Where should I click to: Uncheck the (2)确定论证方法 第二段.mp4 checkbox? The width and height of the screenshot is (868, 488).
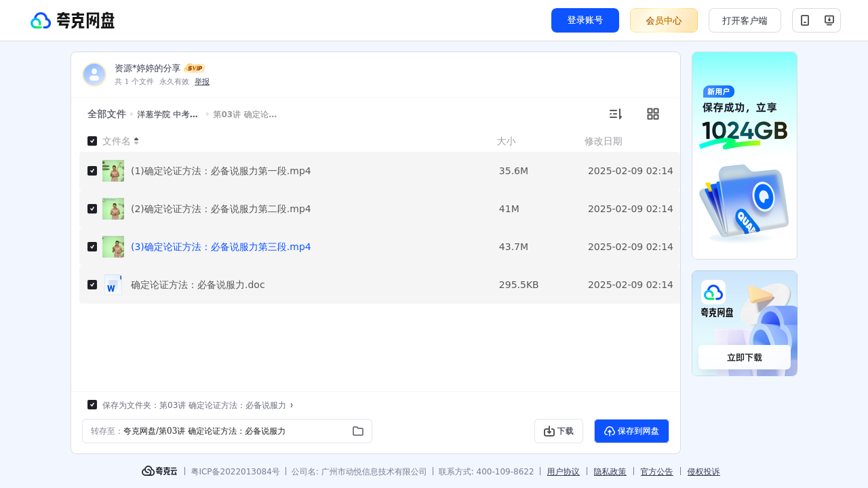point(92,209)
